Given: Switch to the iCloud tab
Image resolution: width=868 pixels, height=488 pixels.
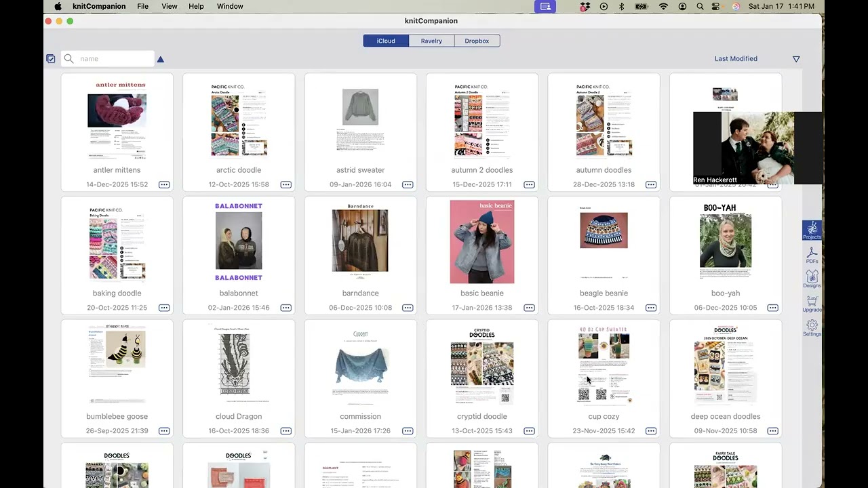Looking at the screenshot, I should [x=386, y=41].
